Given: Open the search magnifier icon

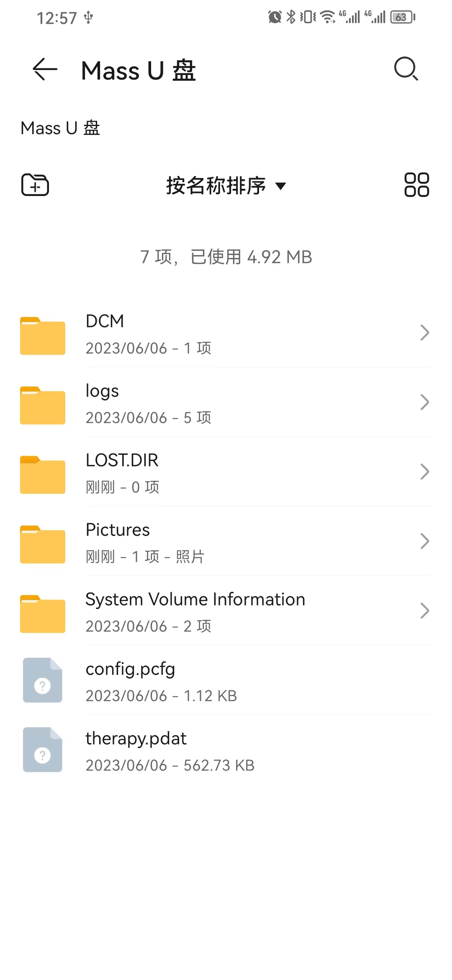Looking at the screenshot, I should pos(406,69).
